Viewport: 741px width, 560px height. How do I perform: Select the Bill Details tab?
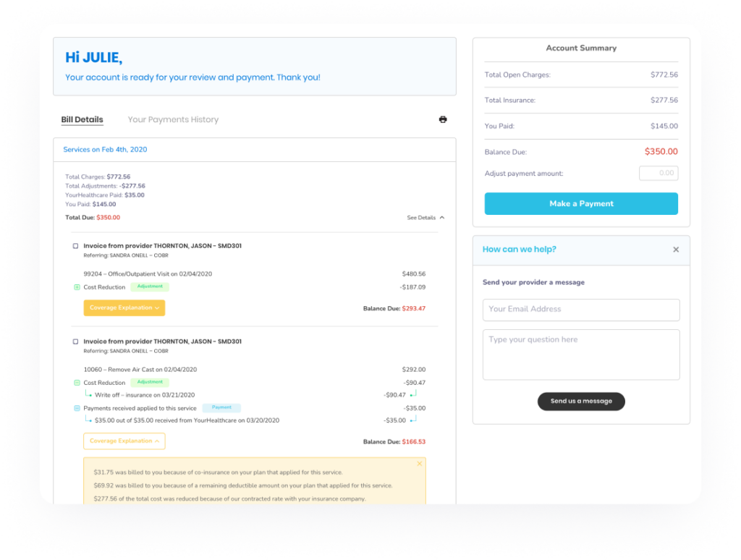82,119
